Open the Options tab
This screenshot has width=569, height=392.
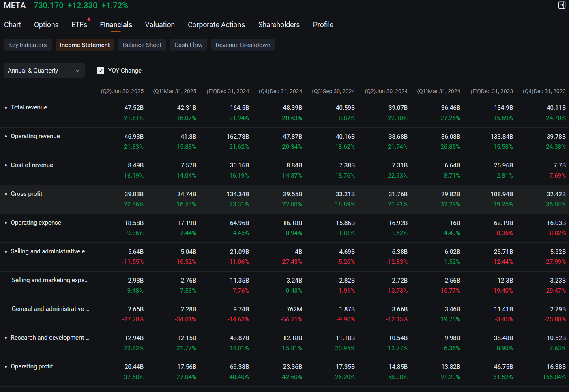[x=46, y=25]
